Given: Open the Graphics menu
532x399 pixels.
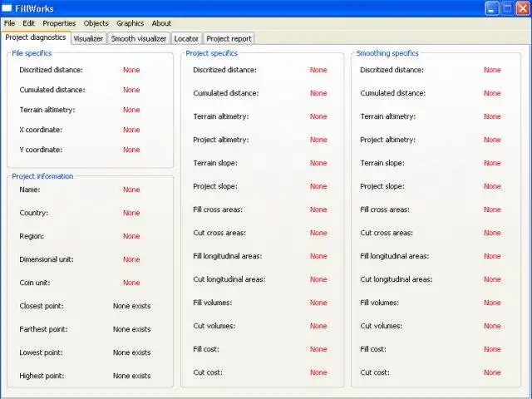Looking at the screenshot, I should pyautogui.click(x=131, y=23).
